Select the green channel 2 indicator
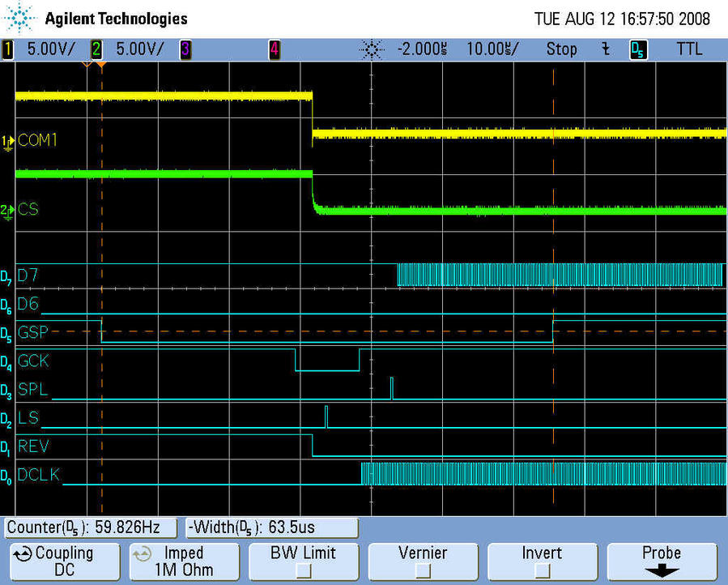This screenshot has width=728, height=585. coord(96,49)
